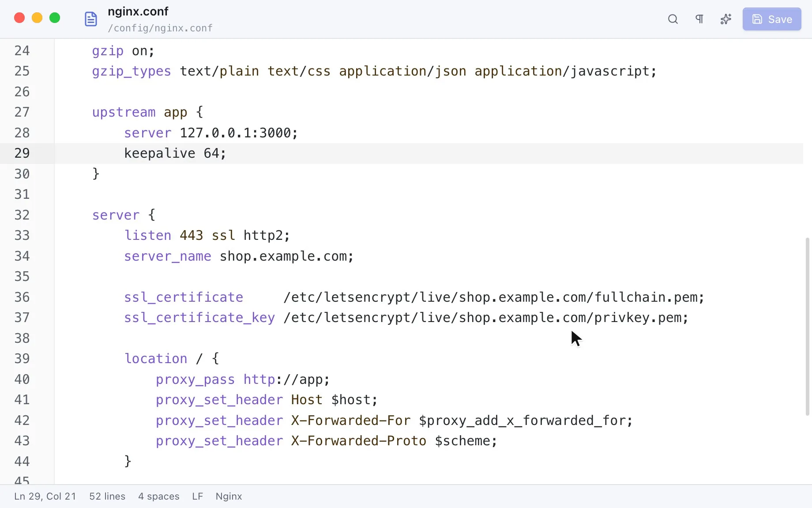Image resolution: width=812 pixels, height=508 pixels.
Task: Click the 'gzip on;' line
Action: [123, 51]
